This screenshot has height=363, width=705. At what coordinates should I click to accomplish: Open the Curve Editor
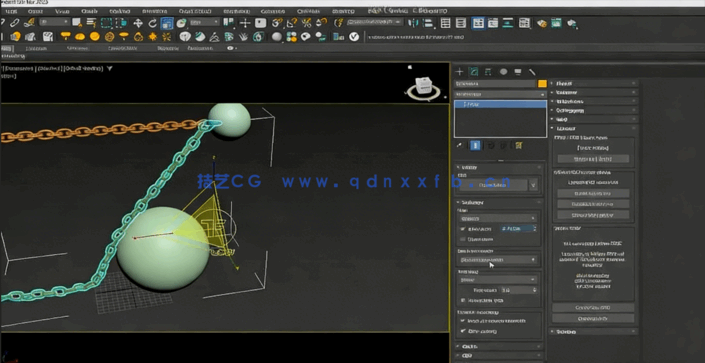click(494, 22)
